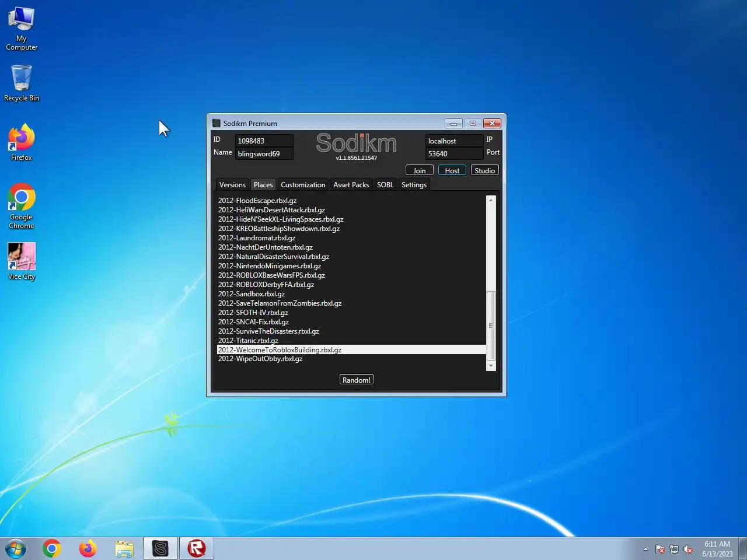The image size is (747, 560).
Task: Select 2012-SaveTelamonFromZombies.rbxl.gz
Action: click(x=351, y=303)
